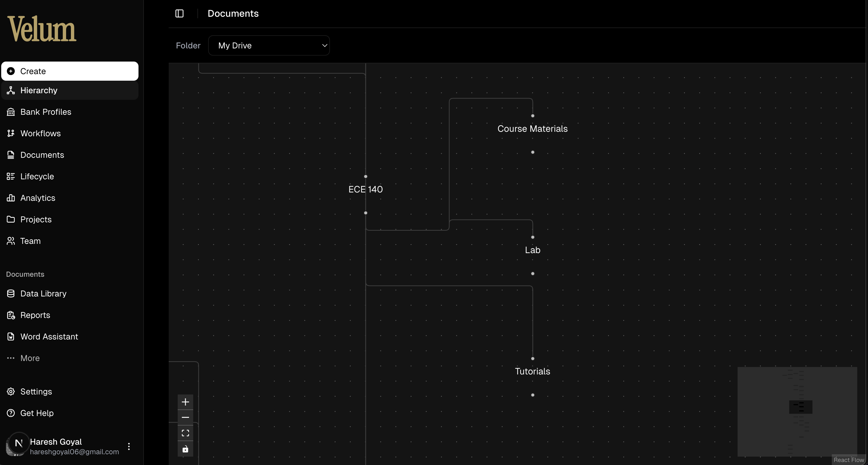Click the Create button
Viewport: 868px width, 465px height.
70,71
